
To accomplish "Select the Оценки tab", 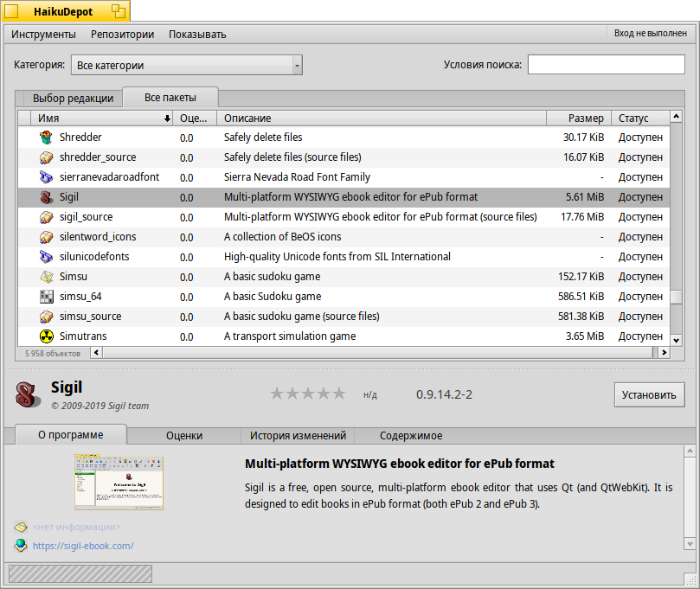I will point(184,436).
